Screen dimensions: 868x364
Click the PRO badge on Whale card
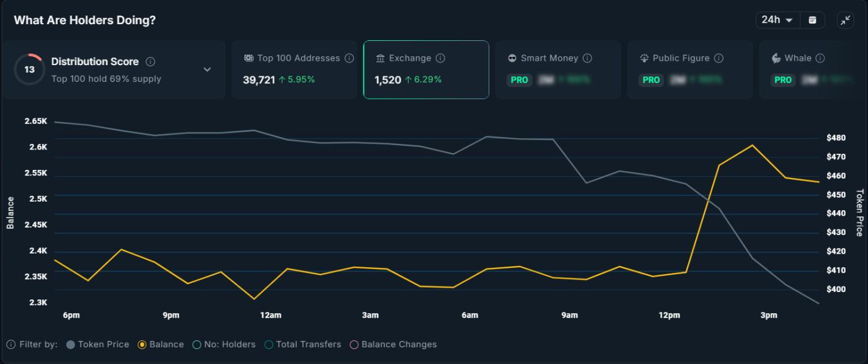click(783, 80)
